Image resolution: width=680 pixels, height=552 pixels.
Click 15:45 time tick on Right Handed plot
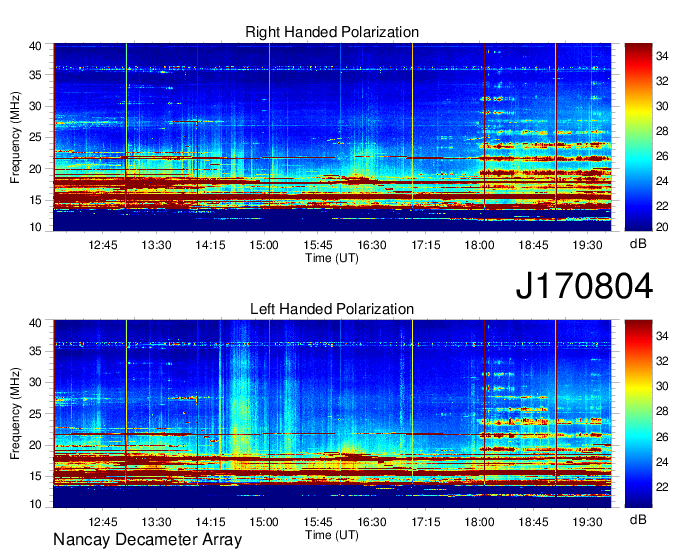click(318, 245)
